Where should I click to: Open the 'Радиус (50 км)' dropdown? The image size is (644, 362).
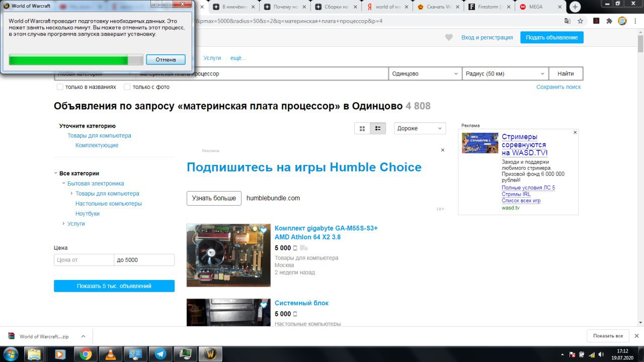click(506, 73)
